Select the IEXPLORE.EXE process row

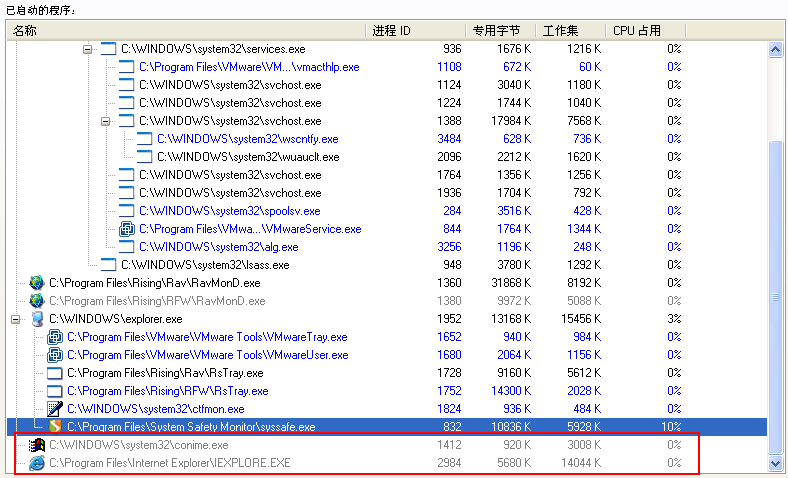tap(387, 463)
